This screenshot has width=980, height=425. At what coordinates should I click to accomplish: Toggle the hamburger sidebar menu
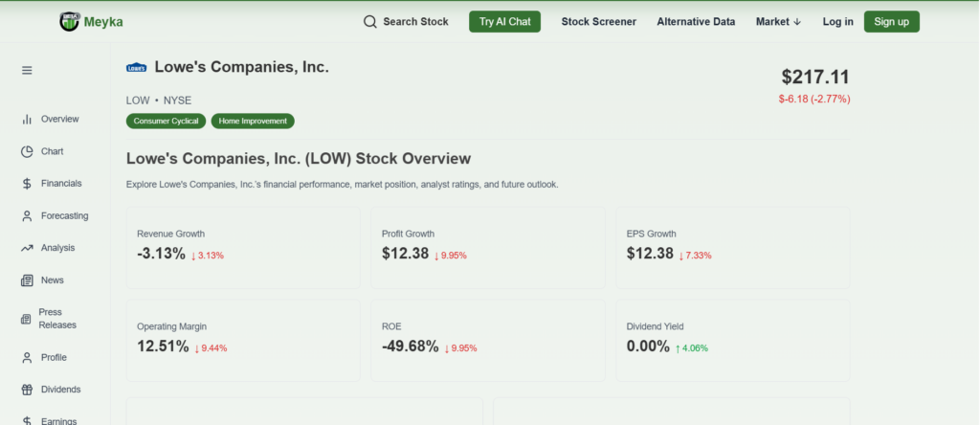pos(27,71)
